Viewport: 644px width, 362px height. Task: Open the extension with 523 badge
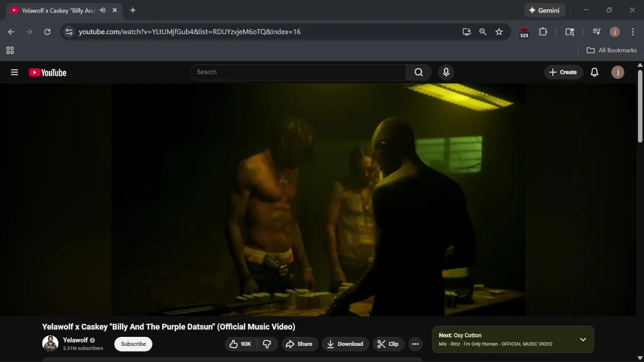(524, 33)
